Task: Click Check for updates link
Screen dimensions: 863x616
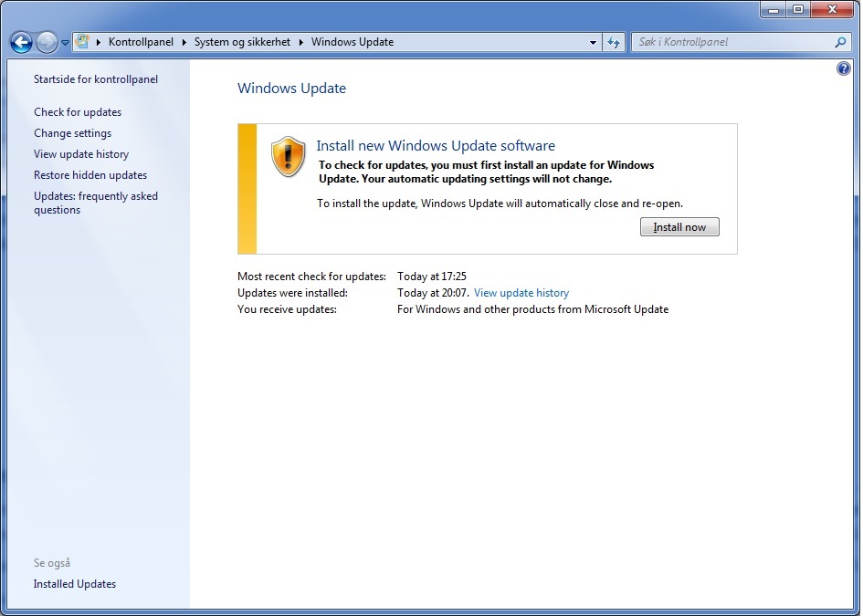Action: click(78, 112)
